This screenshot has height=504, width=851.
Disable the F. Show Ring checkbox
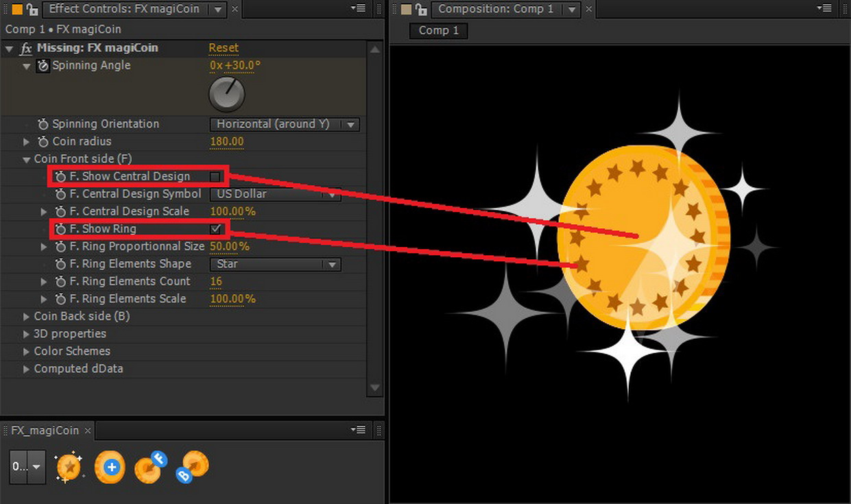tap(214, 228)
